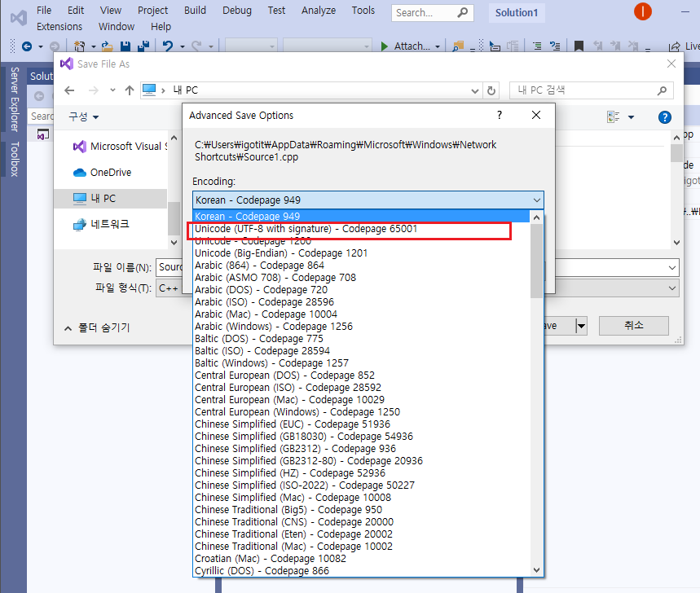
Task: Click the bookmark toolbar icon
Action: (579, 46)
